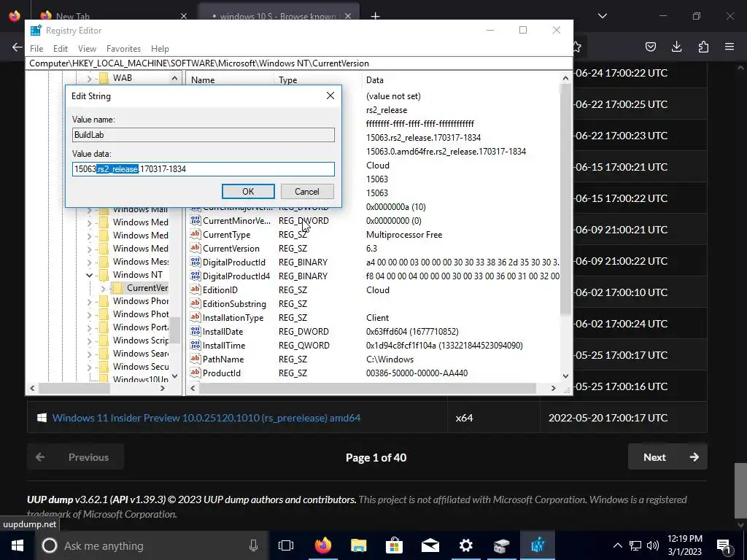Expand the Windows Porta tree node
Image resolution: width=747 pixels, height=560 pixels.
89,327
